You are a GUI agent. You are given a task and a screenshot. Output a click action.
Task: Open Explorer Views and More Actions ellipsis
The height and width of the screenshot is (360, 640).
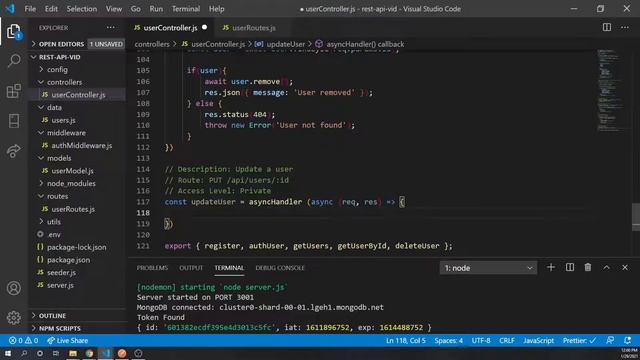[x=111, y=28]
